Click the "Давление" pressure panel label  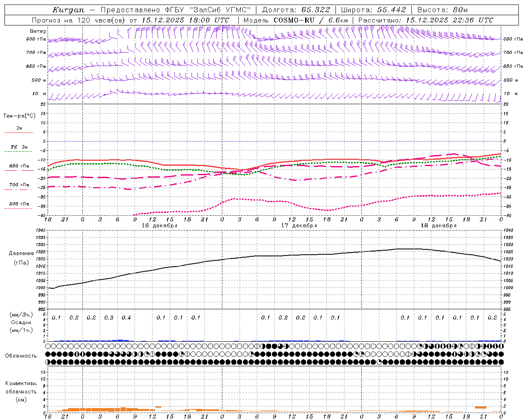click(x=21, y=253)
